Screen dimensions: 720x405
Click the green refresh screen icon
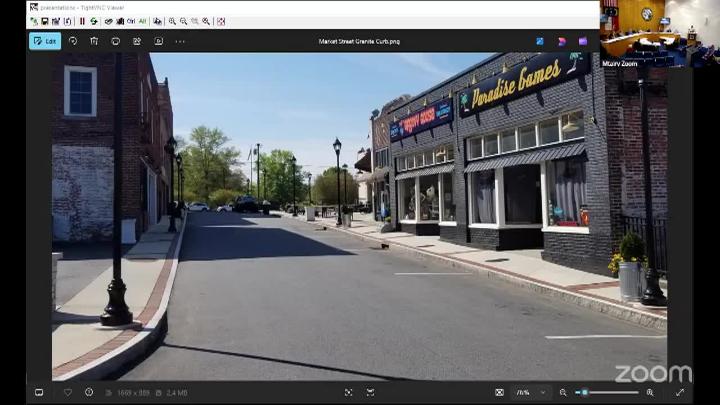coord(94,22)
